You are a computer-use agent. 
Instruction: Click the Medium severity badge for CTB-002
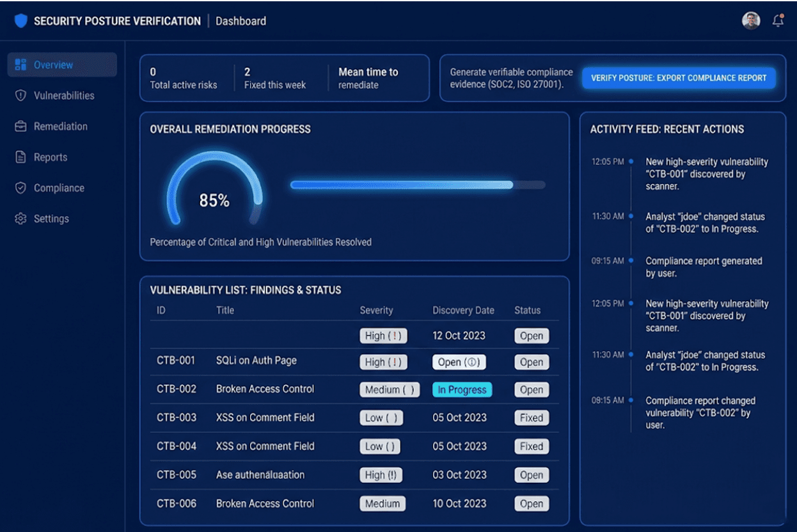tap(390, 389)
